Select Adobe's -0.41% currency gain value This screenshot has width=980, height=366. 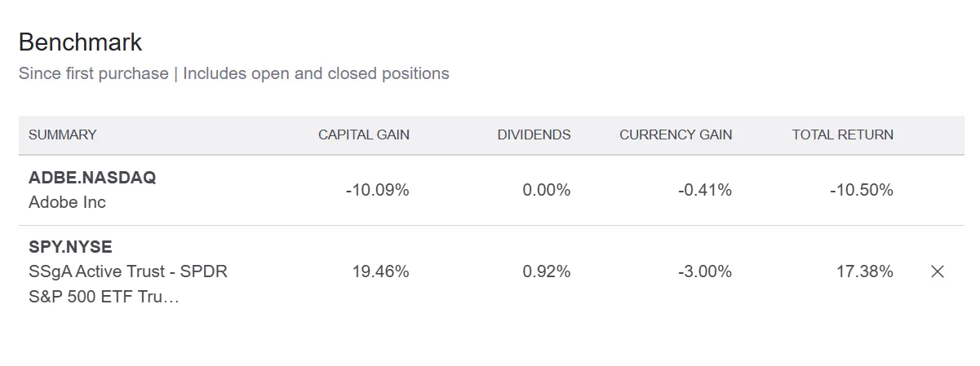tap(704, 190)
